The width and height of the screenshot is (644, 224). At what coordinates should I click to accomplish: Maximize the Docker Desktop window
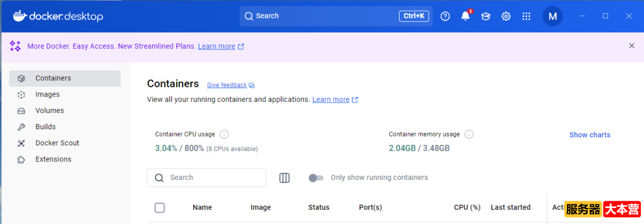605,16
